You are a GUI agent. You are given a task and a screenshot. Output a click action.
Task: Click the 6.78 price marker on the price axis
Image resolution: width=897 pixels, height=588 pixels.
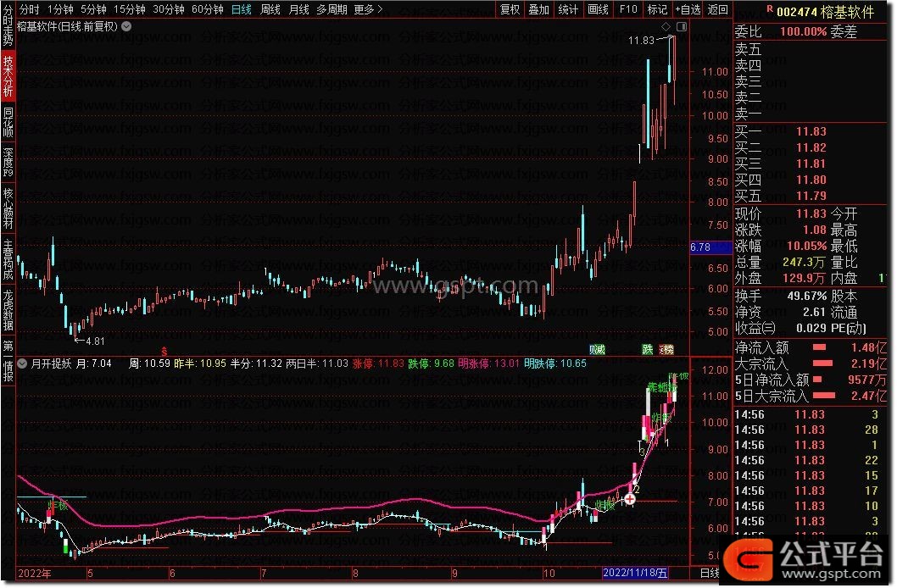[x=711, y=247]
